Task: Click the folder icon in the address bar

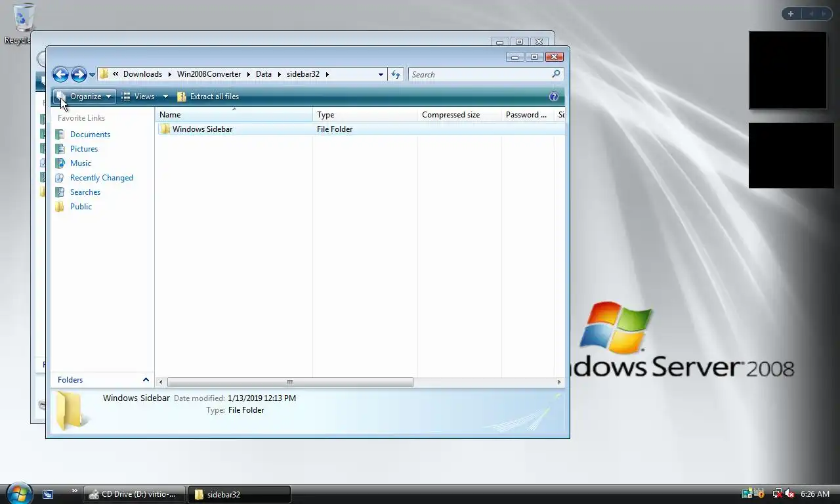Action: [104, 74]
